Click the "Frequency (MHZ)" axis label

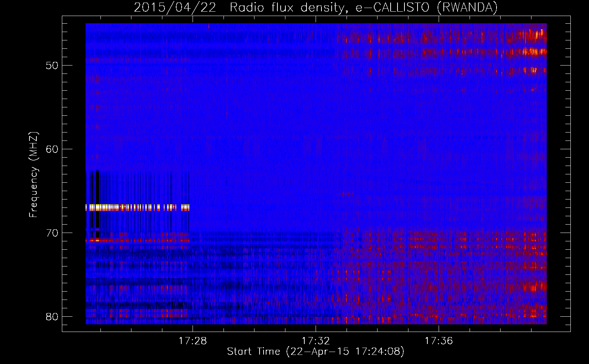click(33, 175)
